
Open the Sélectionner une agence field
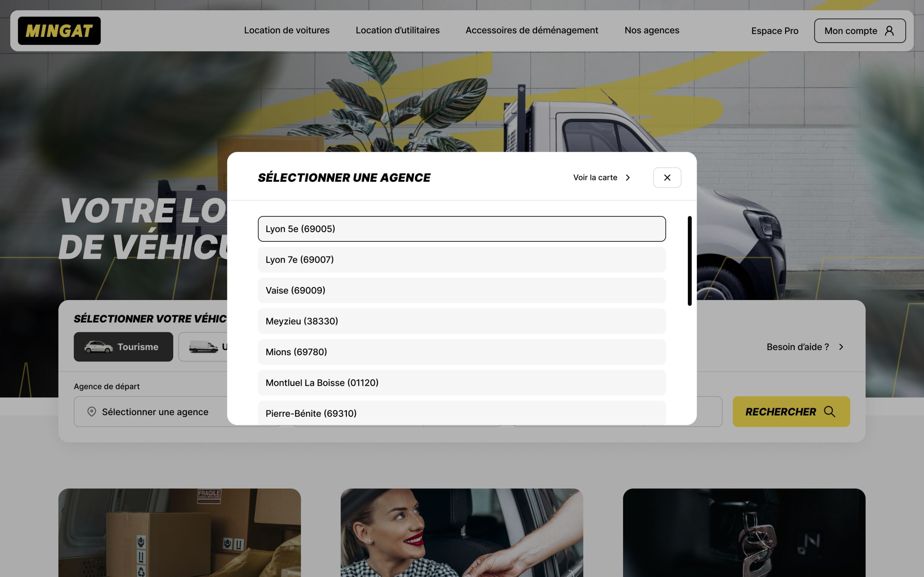(x=155, y=411)
